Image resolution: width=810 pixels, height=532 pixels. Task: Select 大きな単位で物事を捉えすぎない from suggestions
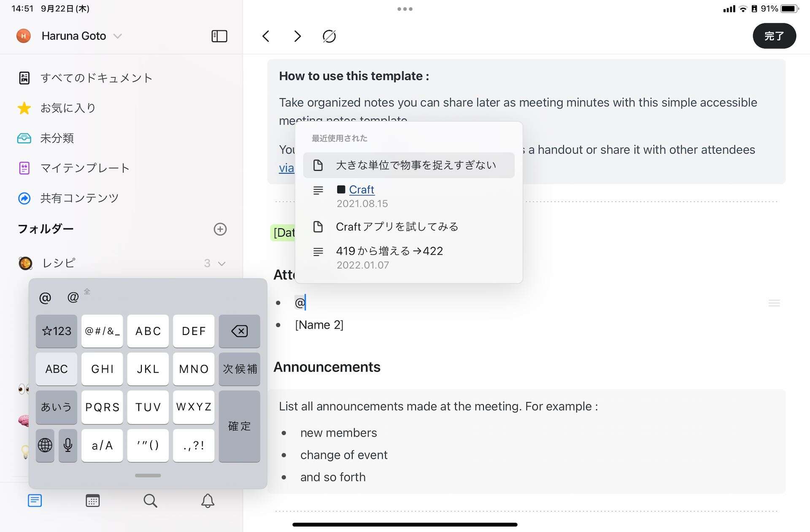point(409,165)
